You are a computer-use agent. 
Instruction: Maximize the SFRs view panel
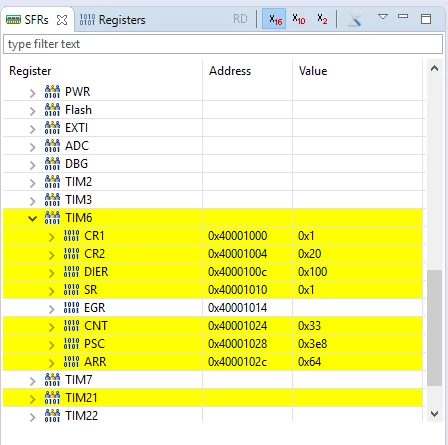coord(426,19)
